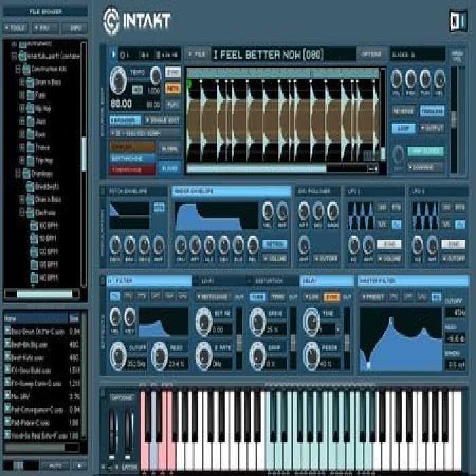The image size is (476, 476).
Task: Expand the Hip Hop folder in tree
Action: pos(22,108)
